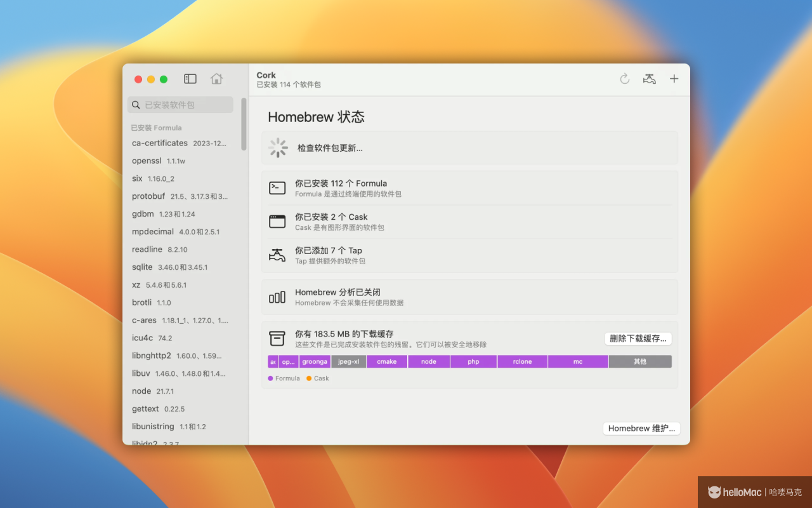
Task: Select xz package row
Action: tap(180, 285)
